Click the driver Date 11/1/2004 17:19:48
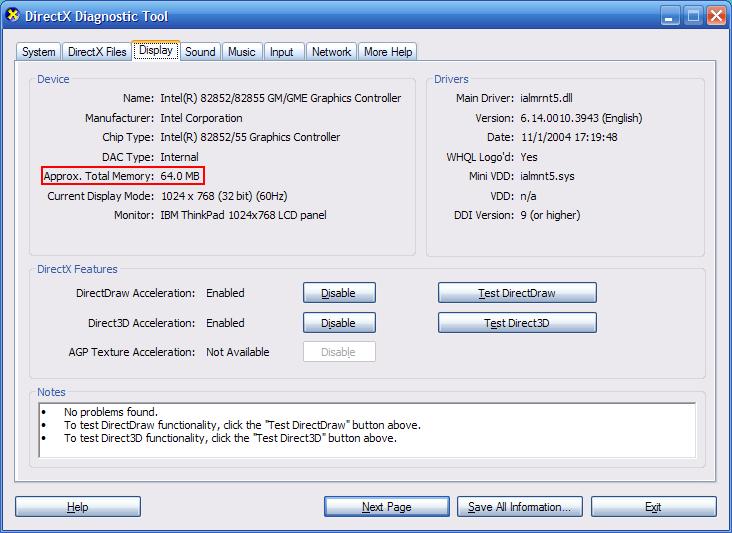The height and width of the screenshot is (533, 732). [x=569, y=137]
